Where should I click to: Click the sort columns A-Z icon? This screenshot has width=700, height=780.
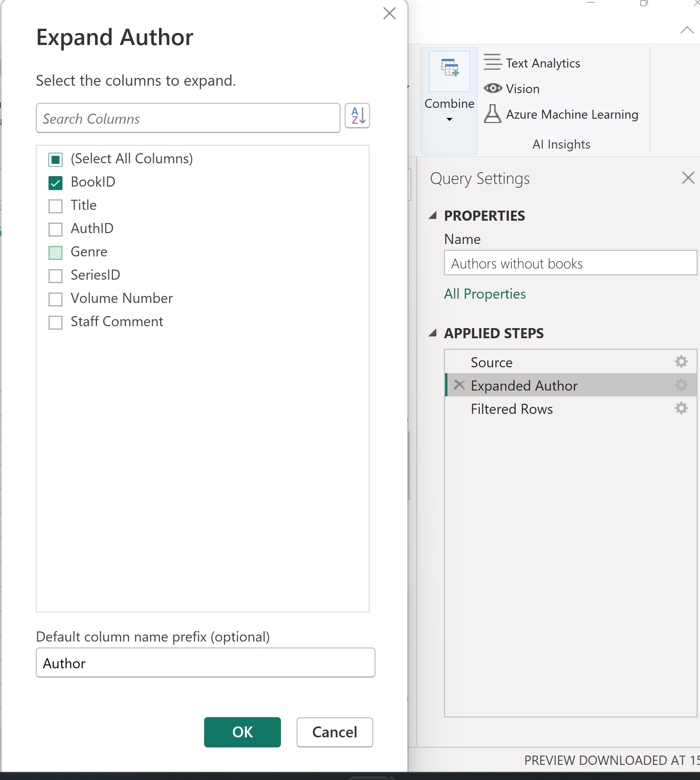point(357,116)
